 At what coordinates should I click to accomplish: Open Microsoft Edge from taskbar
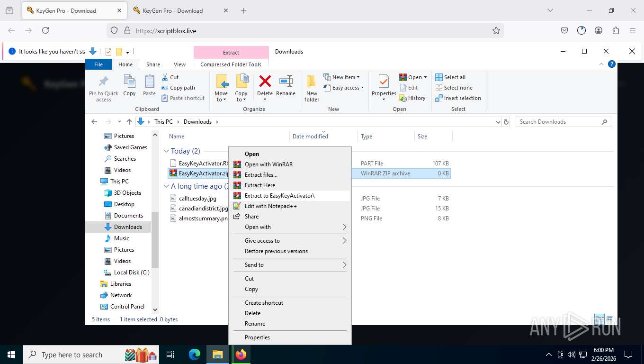pos(195,355)
